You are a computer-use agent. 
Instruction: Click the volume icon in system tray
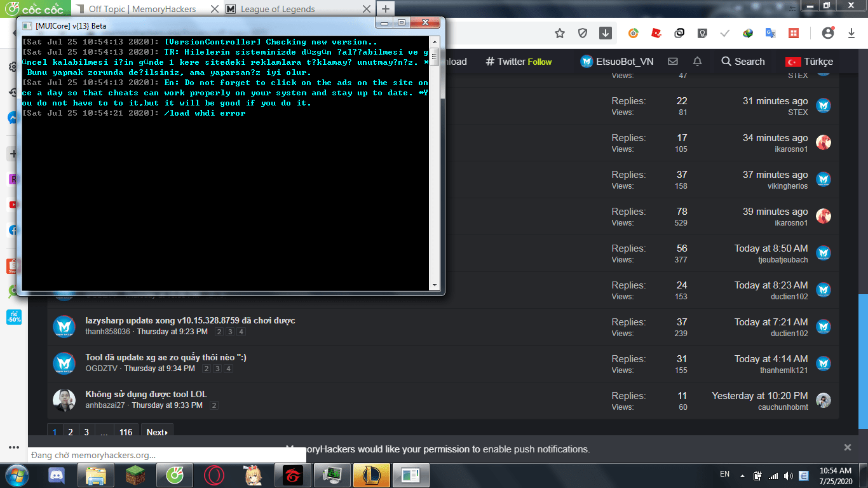coord(788,475)
